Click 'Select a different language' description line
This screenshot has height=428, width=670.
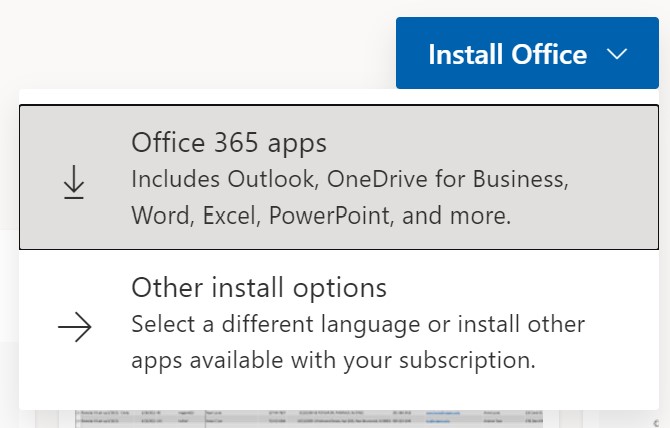358,325
